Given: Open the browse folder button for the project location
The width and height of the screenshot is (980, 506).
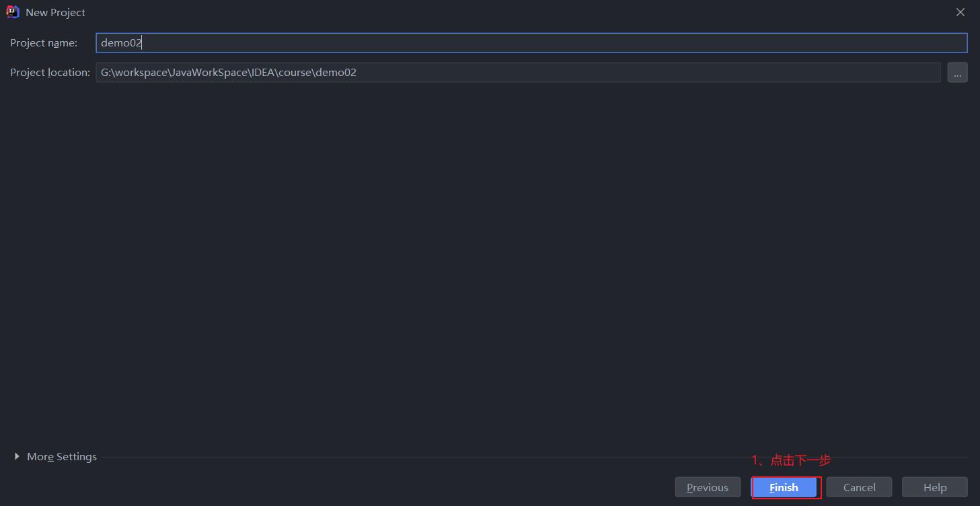Looking at the screenshot, I should [x=957, y=73].
